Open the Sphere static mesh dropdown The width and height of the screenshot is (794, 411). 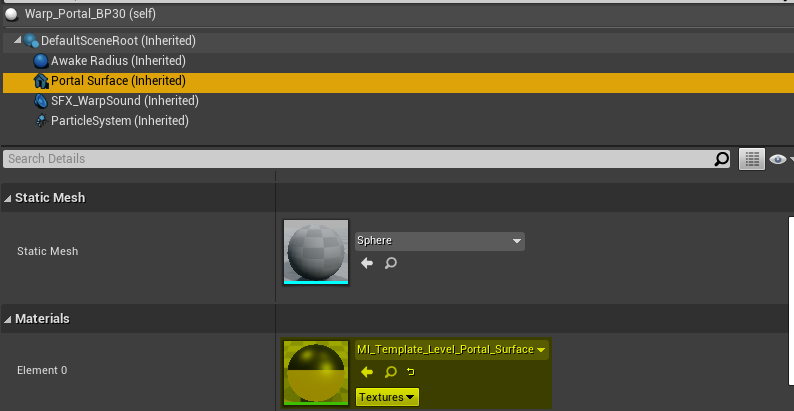point(440,241)
